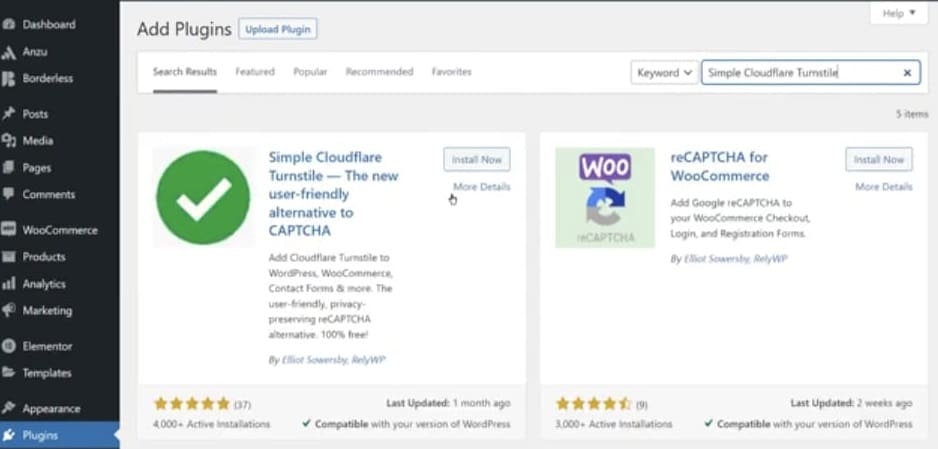Clear the plugin search field

907,73
